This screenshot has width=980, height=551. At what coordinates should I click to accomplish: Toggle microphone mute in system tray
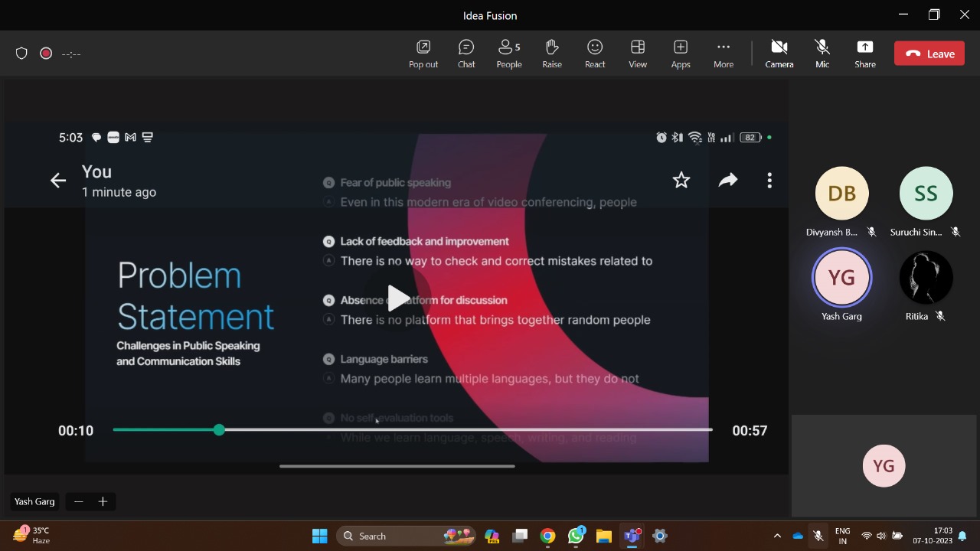click(818, 536)
